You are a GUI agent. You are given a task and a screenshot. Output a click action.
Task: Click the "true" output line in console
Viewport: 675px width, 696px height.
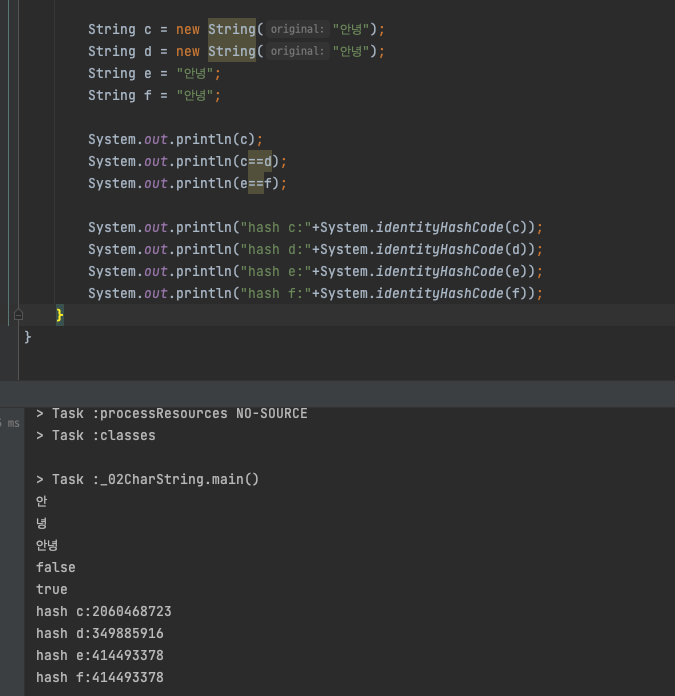click(x=51, y=589)
